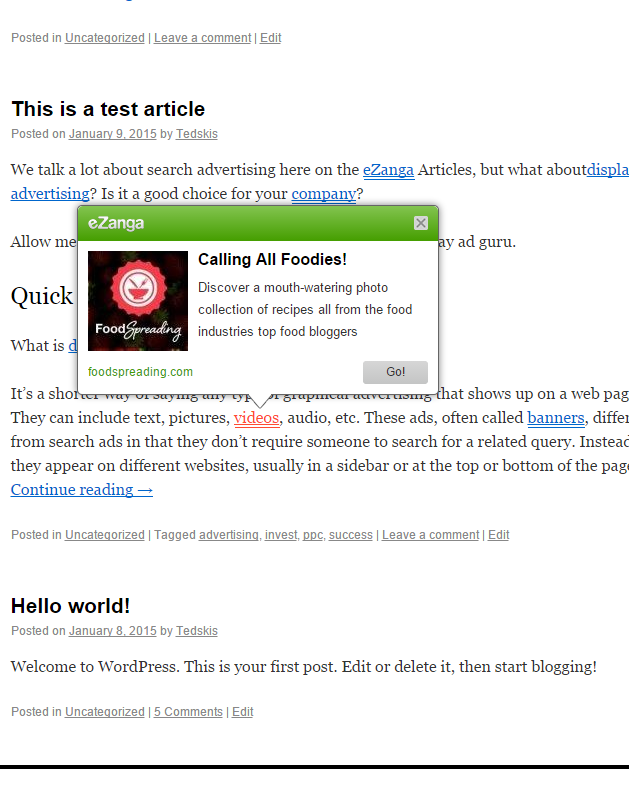The image size is (629, 798).
Task: Click the advertising link before 'Is it a good choice'
Action: point(50,193)
